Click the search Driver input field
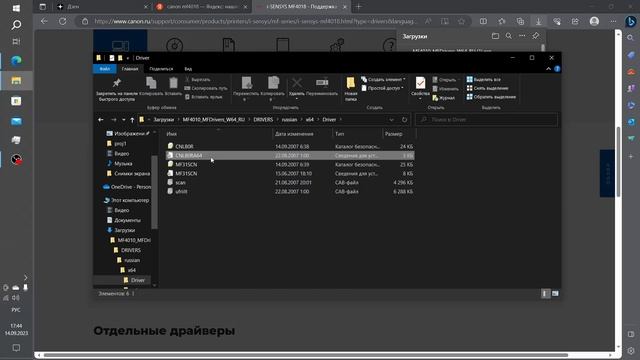Viewport: 640px width, 360px height. pos(486,120)
